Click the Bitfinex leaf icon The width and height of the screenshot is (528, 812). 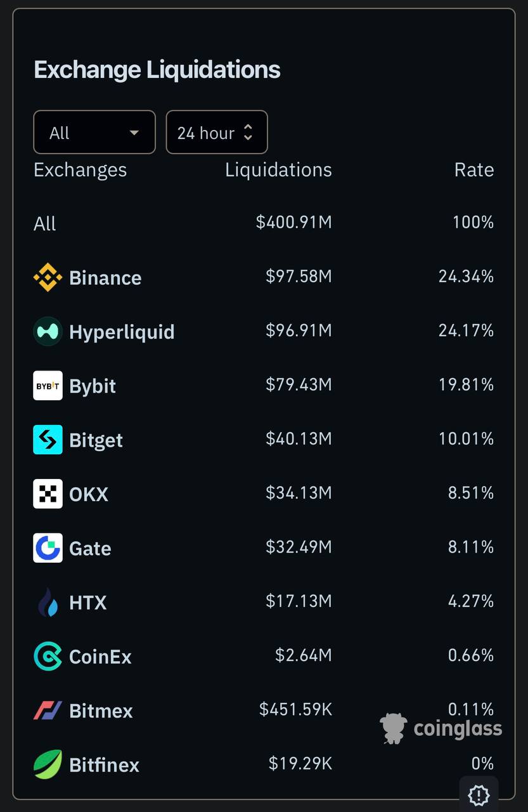pos(48,764)
